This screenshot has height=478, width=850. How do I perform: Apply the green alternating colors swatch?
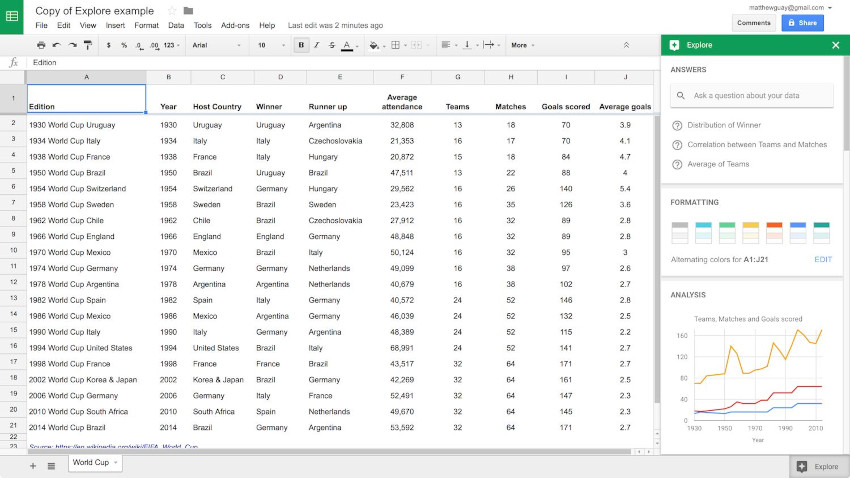(x=727, y=232)
